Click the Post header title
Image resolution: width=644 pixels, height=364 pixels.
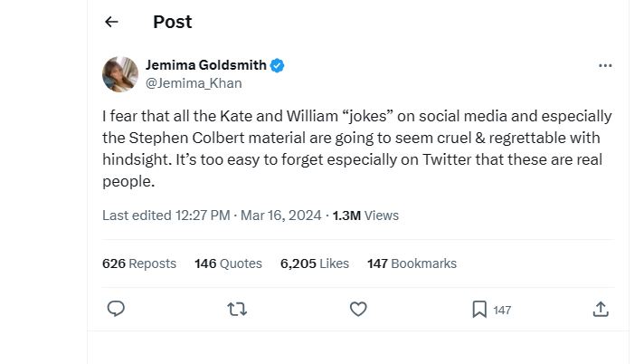coord(173,22)
